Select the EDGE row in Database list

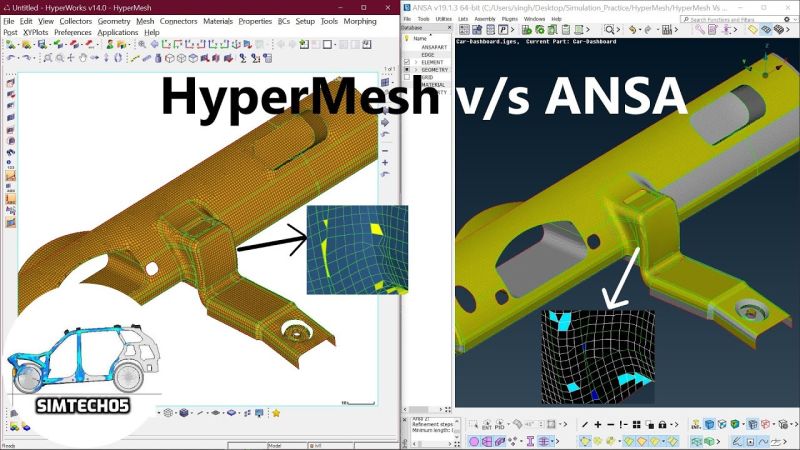(x=428, y=55)
